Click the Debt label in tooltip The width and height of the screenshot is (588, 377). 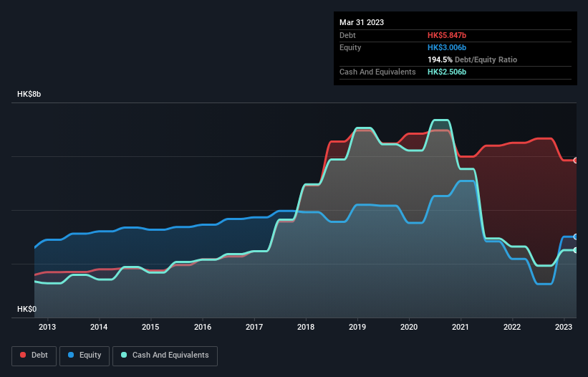[347, 35]
